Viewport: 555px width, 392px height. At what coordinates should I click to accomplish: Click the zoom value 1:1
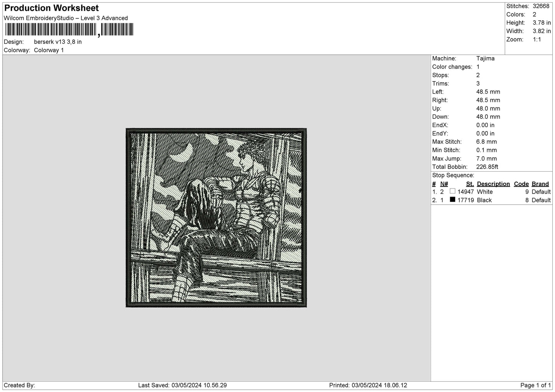click(x=537, y=40)
